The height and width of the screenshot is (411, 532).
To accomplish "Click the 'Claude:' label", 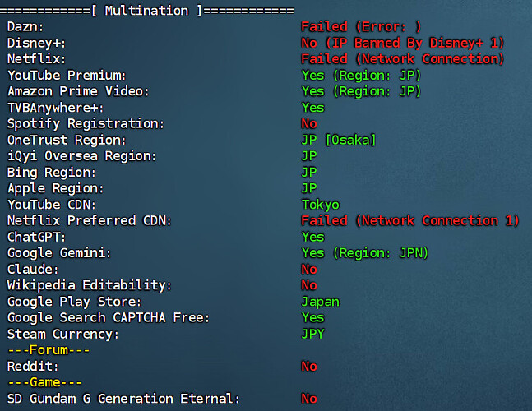I will pos(33,270).
